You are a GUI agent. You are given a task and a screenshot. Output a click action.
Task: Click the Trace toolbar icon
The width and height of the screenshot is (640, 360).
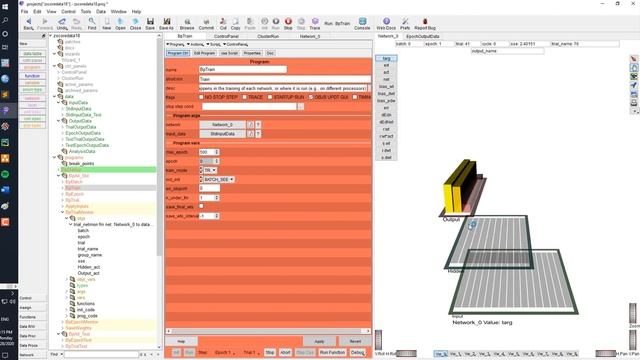click(315, 23)
